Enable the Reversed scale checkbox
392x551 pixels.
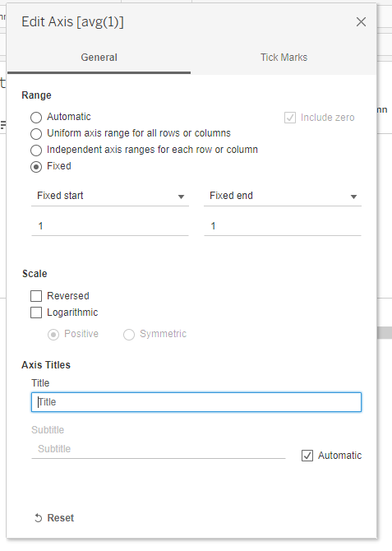[x=36, y=296]
